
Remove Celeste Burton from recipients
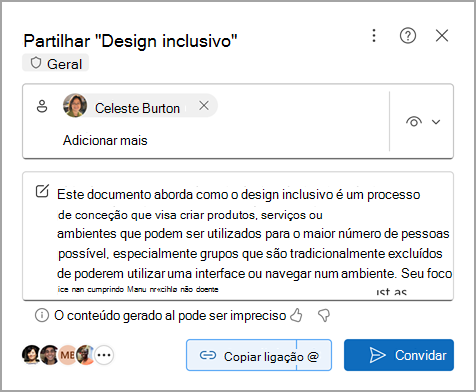click(x=204, y=106)
